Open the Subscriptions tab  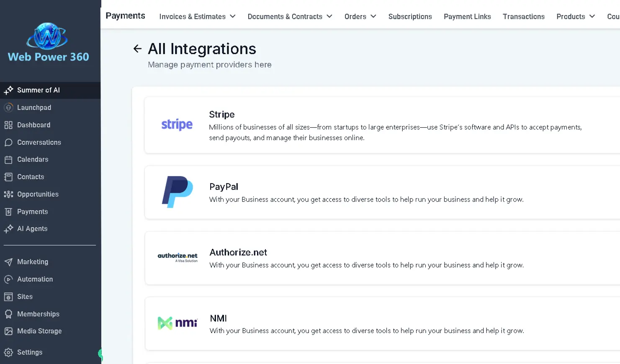pyautogui.click(x=410, y=16)
